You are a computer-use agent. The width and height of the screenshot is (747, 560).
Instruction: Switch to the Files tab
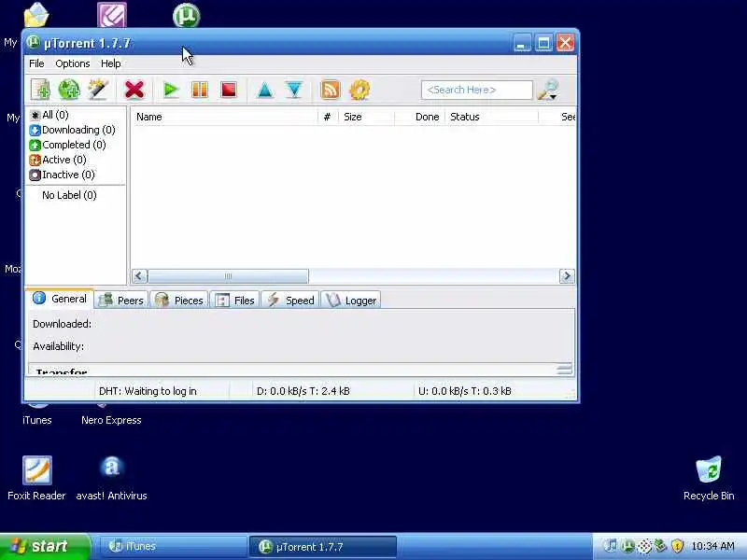[x=235, y=301]
